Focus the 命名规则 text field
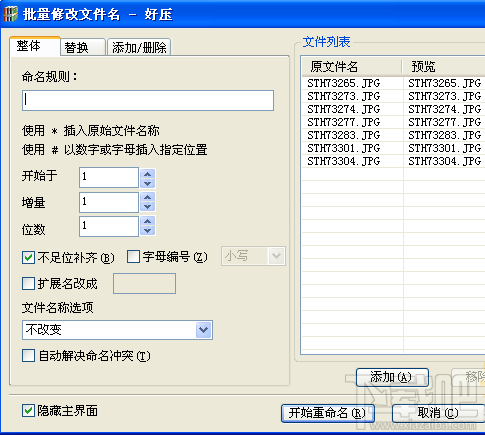The image size is (485, 435). coord(148,100)
